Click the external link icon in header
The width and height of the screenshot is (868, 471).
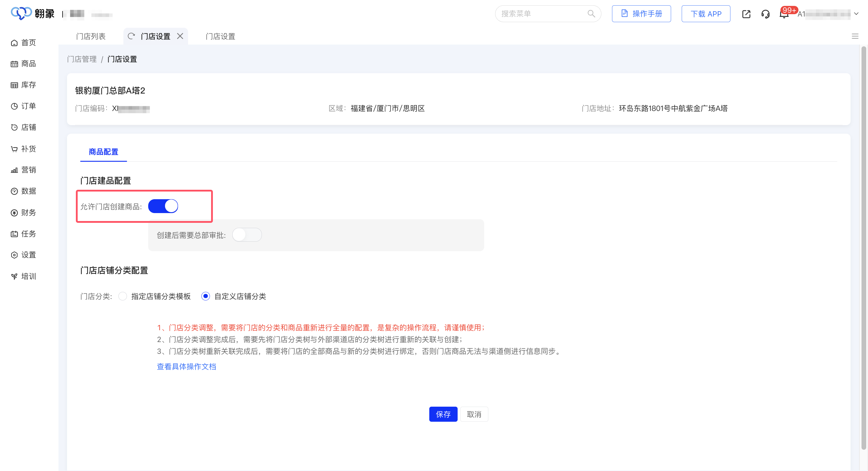coord(746,14)
